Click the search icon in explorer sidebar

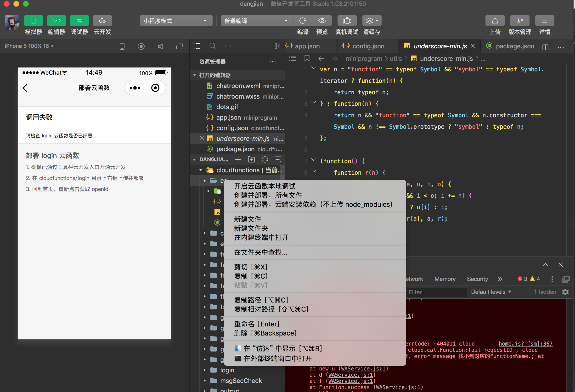click(x=212, y=46)
